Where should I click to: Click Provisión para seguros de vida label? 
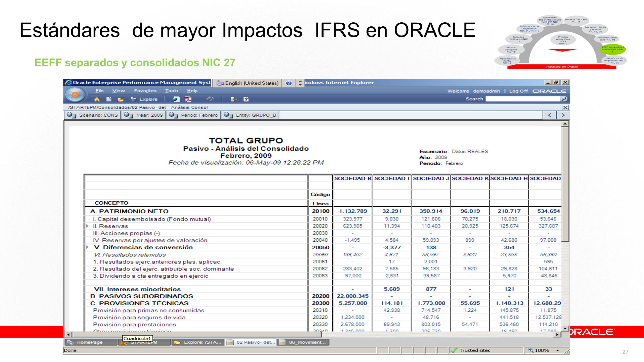point(139,317)
